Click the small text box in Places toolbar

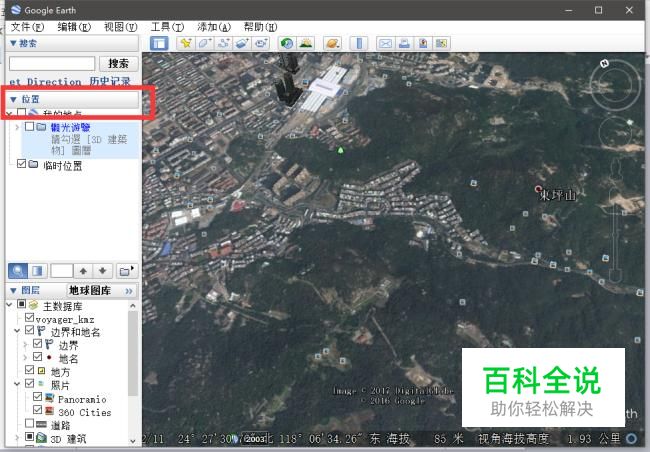pos(62,271)
